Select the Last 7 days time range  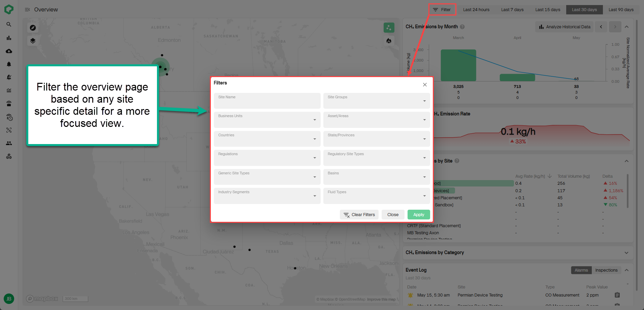click(x=512, y=9)
